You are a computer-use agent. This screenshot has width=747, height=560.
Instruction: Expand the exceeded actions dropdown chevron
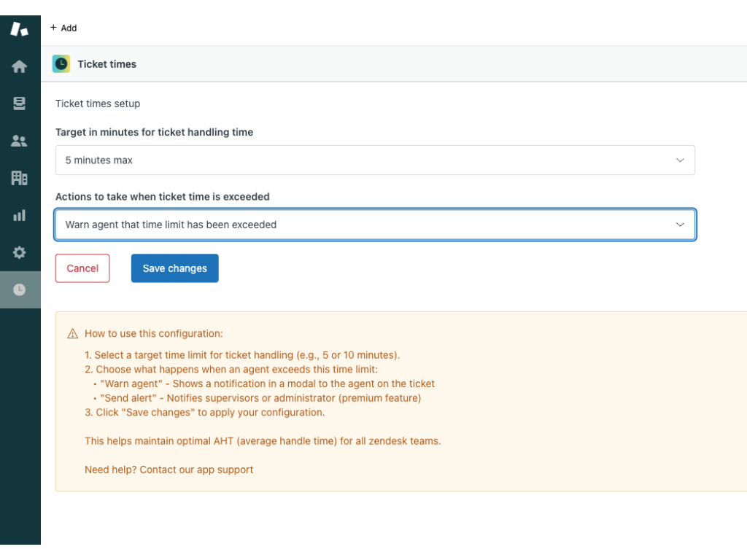(680, 225)
